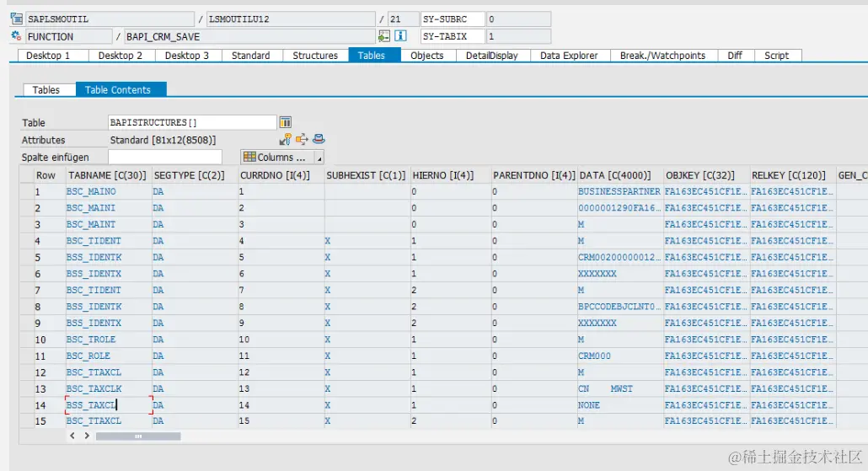Click the CRM00200000012 data cell
This screenshot has height=471, width=868.
[x=620, y=257]
